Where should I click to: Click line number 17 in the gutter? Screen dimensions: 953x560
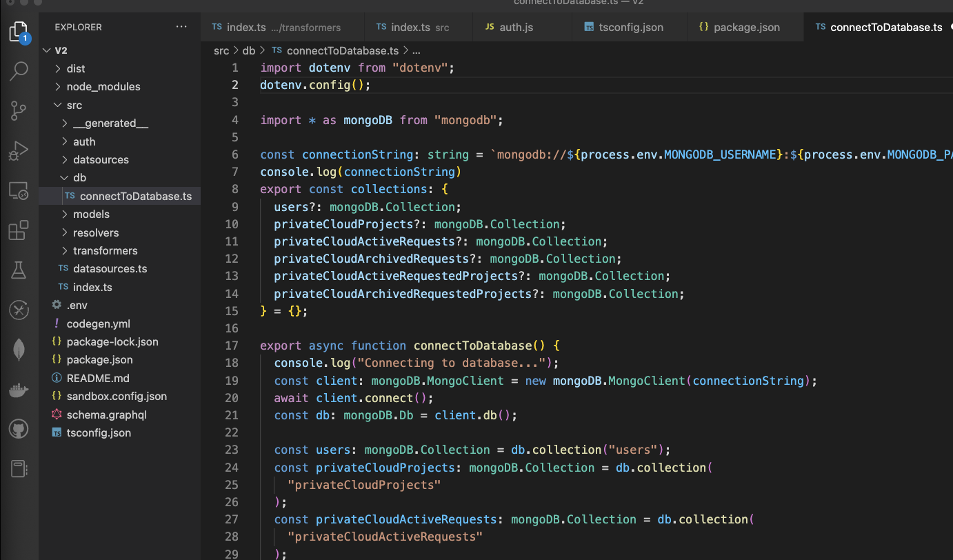pyautogui.click(x=232, y=346)
